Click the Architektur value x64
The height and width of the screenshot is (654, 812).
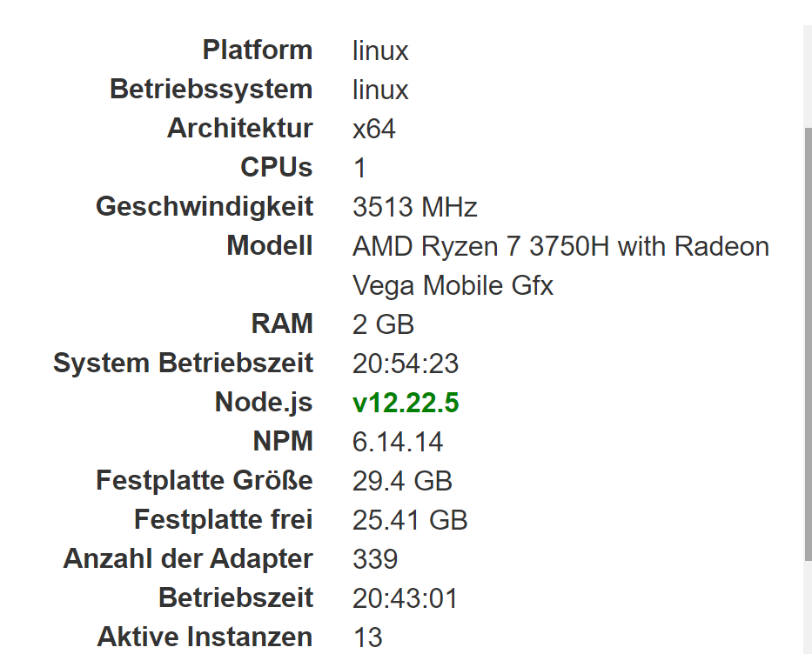(x=374, y=130)
